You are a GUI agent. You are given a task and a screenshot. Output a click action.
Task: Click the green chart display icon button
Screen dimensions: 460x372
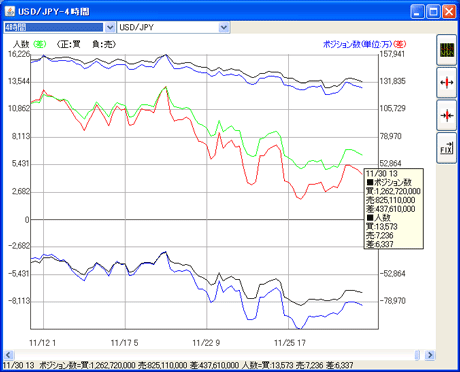(447, 50)
